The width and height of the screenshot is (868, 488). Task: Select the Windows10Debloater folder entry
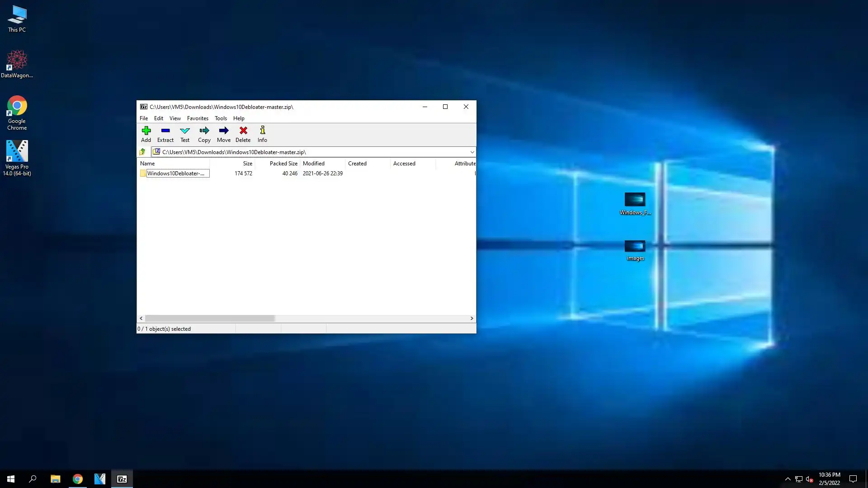175,174
